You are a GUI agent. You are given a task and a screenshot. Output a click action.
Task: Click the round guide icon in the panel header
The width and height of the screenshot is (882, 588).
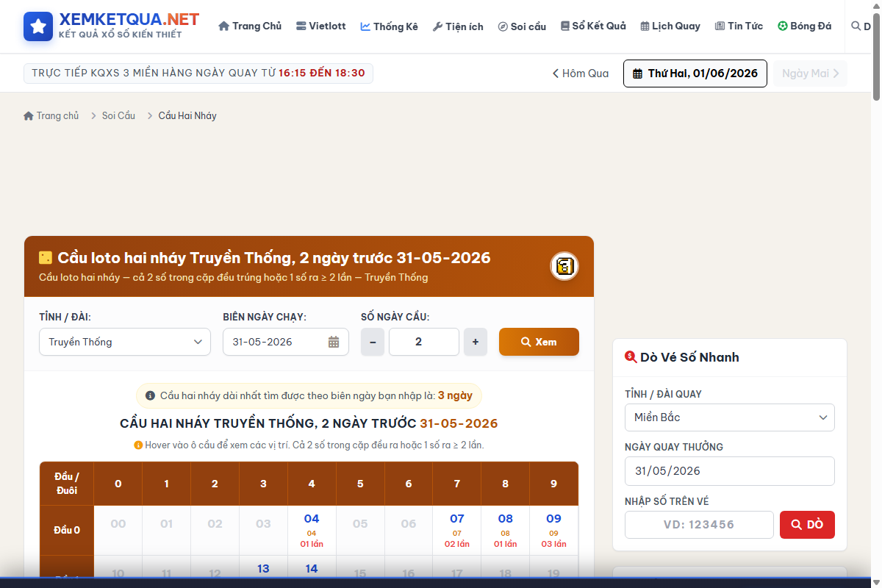(564, 266)
